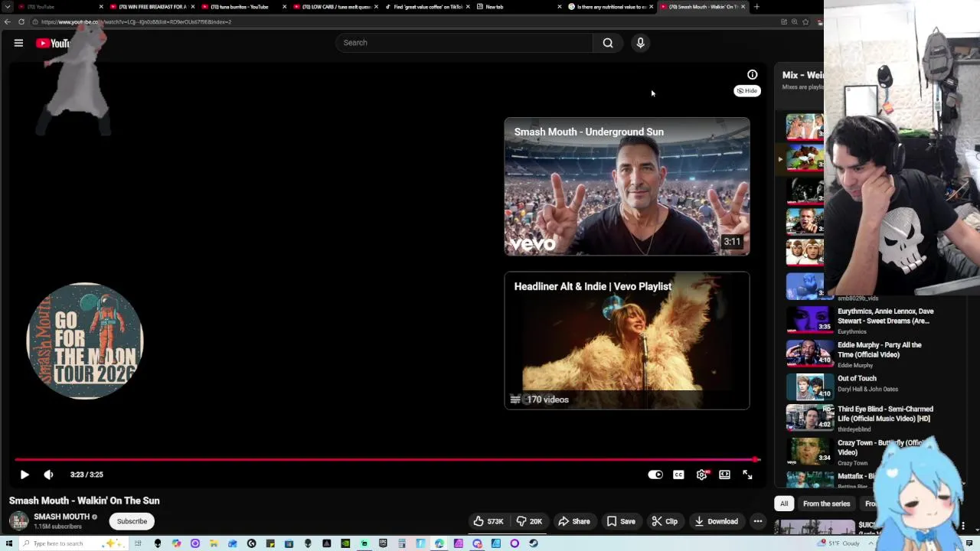The height and width of the screenshot is (551, 980).
Task: Select the browser address bar URL
Action: tap(136, 22)
